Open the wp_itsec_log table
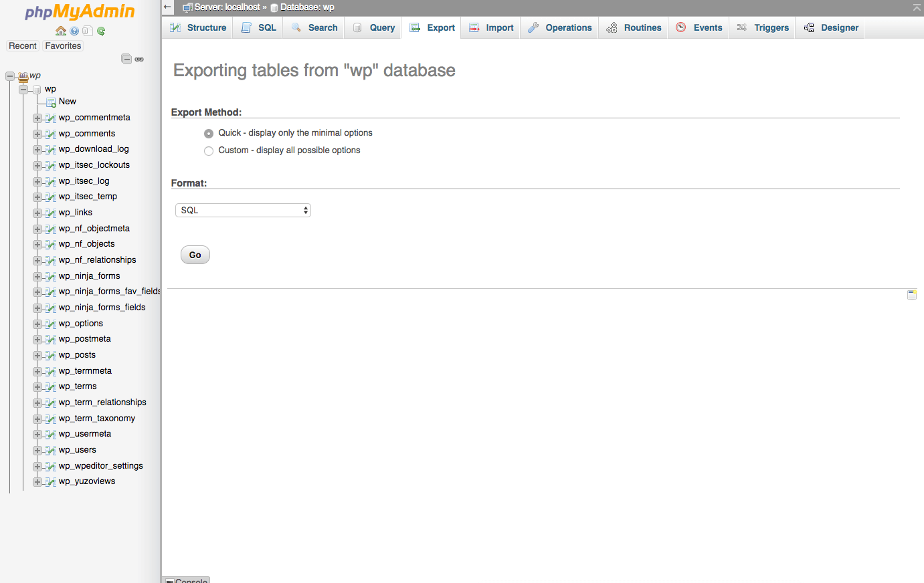This screenshot has height=583, width=924. [x=84, y=181]
